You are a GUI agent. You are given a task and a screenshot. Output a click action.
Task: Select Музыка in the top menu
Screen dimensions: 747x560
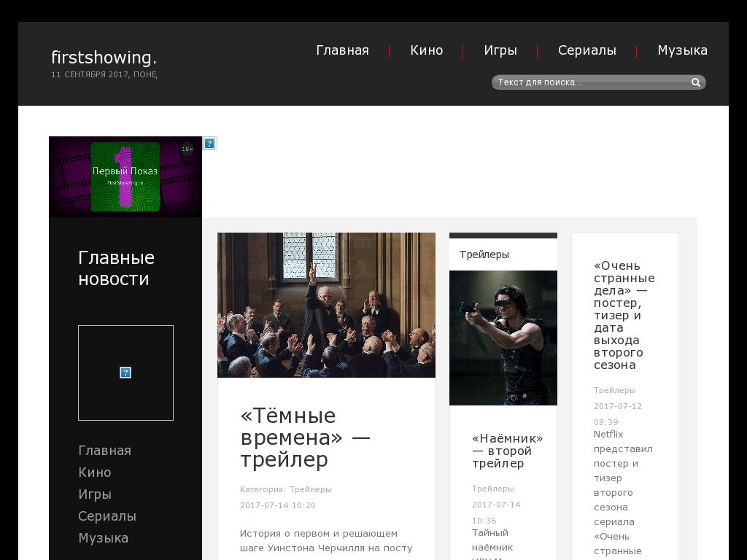pos(682,50)
